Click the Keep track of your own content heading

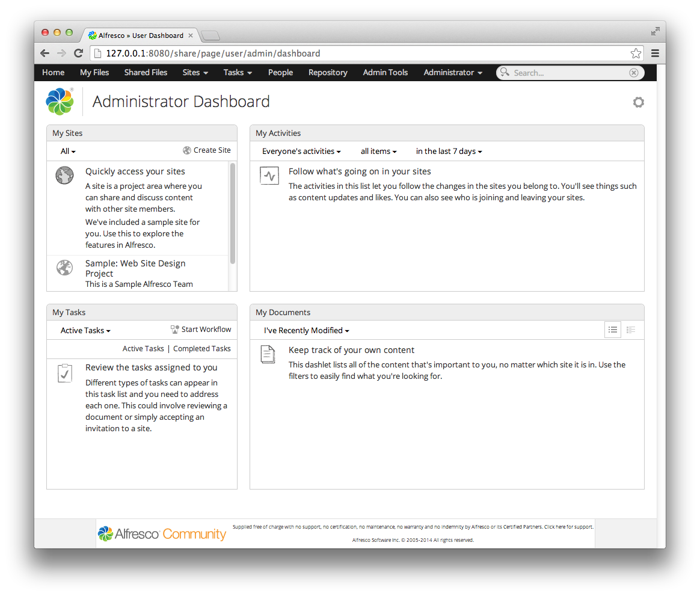[351, 350]
